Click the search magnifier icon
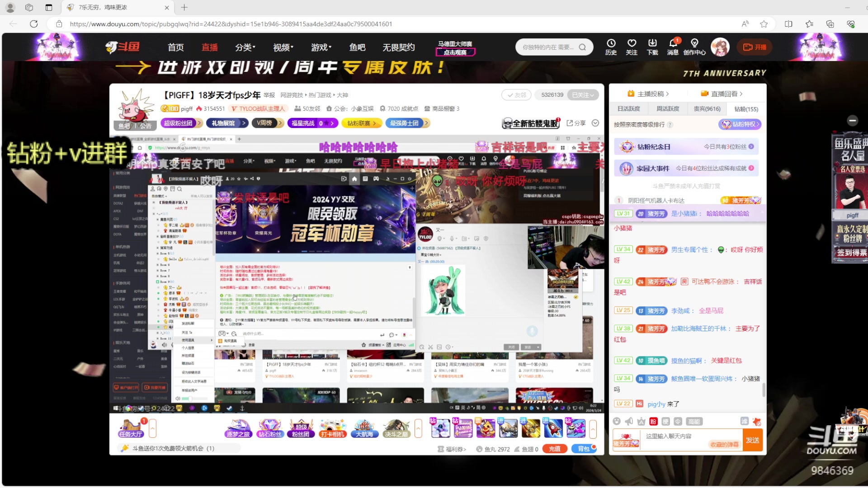This screenshot has width=868, height=488. pos(582,47)
